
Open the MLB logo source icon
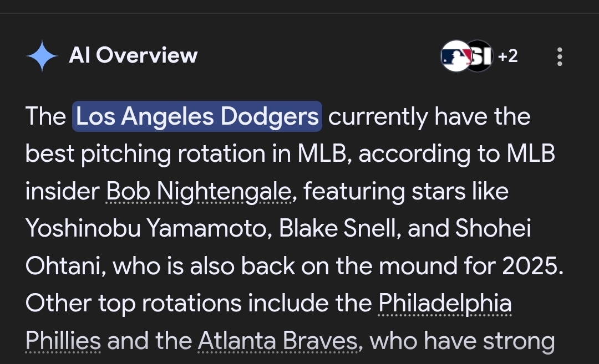pyautogui.click(x=455, y=56)
